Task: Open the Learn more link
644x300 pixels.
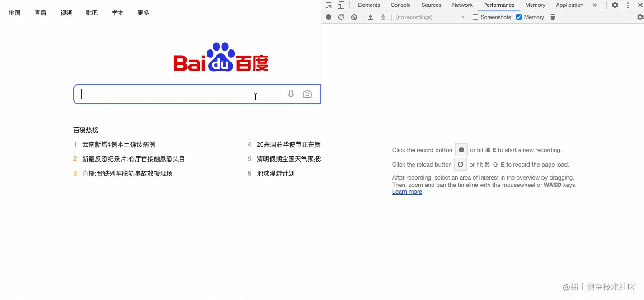Action: (407, 192)
